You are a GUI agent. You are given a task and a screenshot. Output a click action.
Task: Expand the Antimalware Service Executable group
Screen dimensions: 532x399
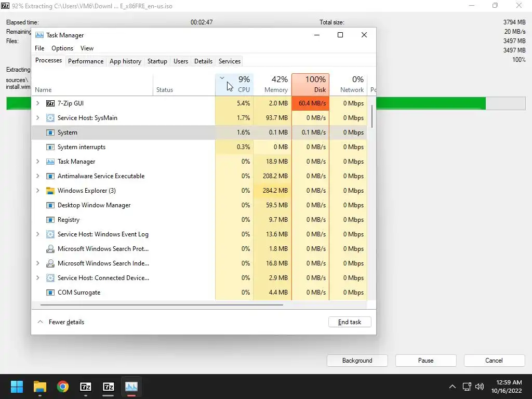point(37,176)
